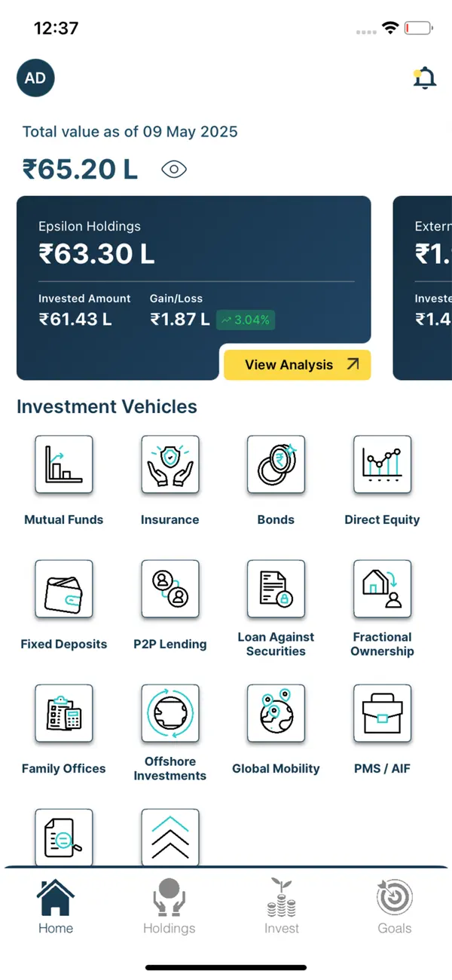Image resolution: width=452 pixels, height=980 pixels.
Task: Collapse list with double chevron up icon
Action: pos(170,837)
